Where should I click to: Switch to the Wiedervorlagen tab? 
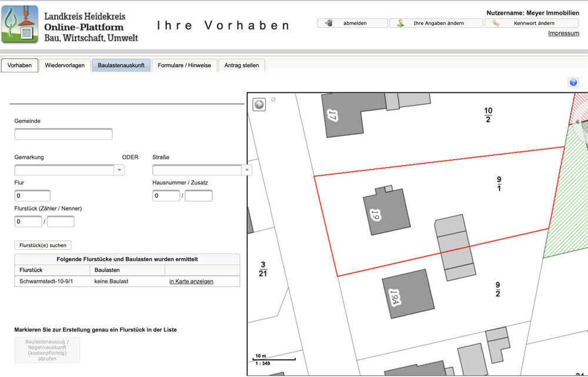[65, 65]
